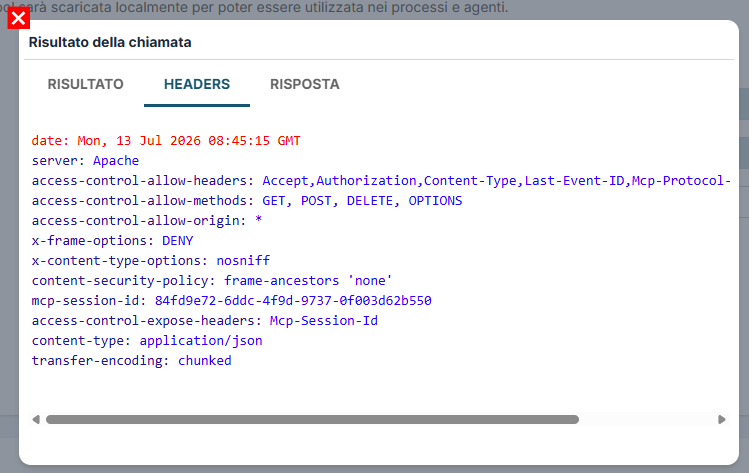Switch to the RISULTATO tab

pos(86,84)
